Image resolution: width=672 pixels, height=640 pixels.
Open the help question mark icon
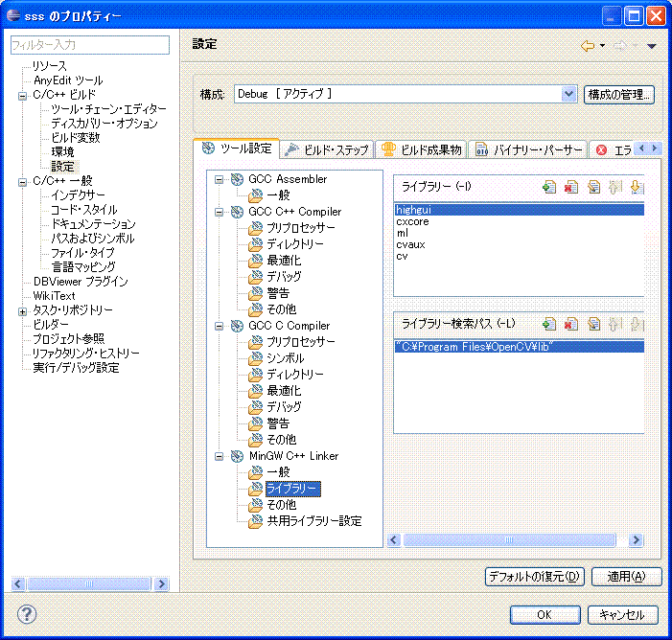27,614
